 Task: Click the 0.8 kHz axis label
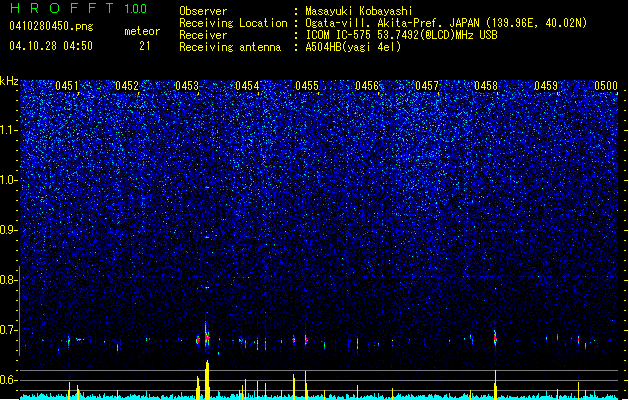(x=8, y=280)
